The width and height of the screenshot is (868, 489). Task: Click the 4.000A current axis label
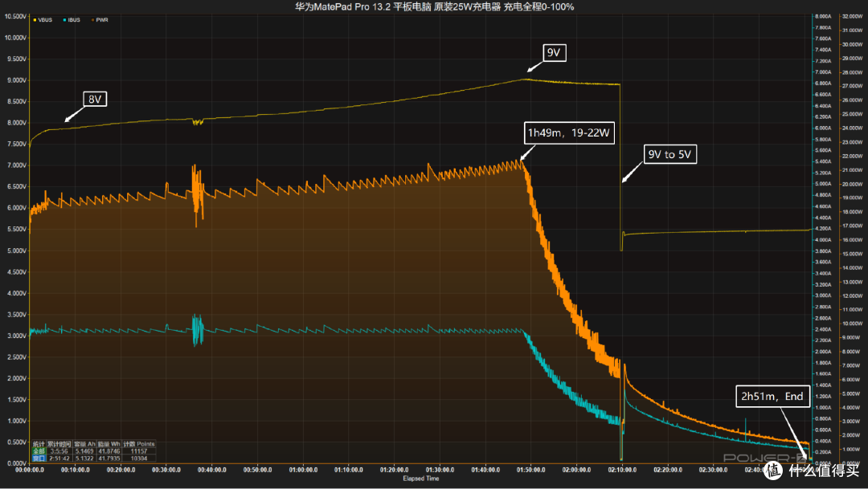(x=823, y=240)
